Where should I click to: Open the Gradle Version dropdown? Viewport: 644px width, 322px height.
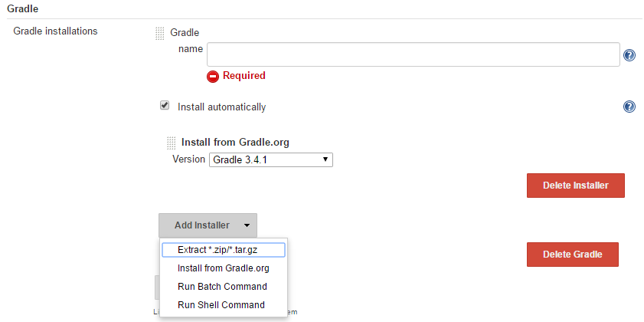point(270,159)
